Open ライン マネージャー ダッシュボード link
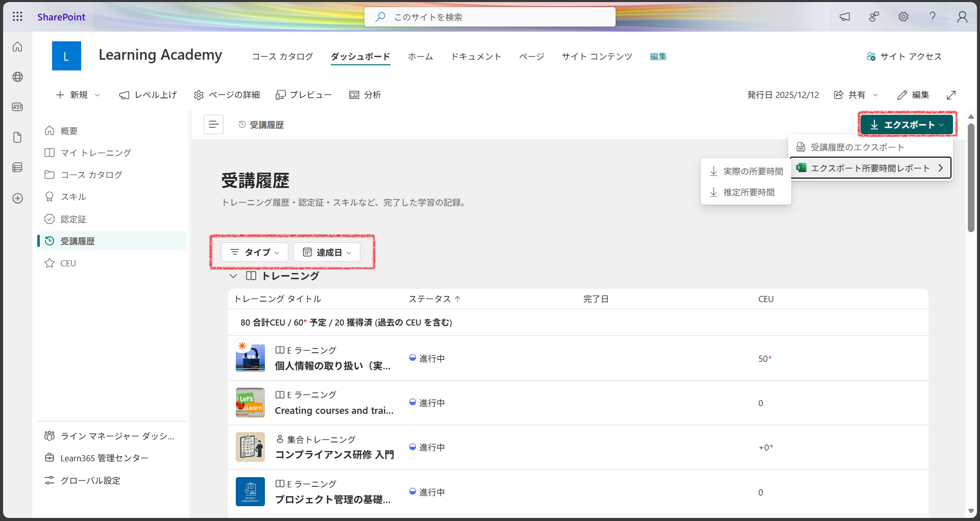The height and width of the screenshot is (521, 980). (112, 436)
